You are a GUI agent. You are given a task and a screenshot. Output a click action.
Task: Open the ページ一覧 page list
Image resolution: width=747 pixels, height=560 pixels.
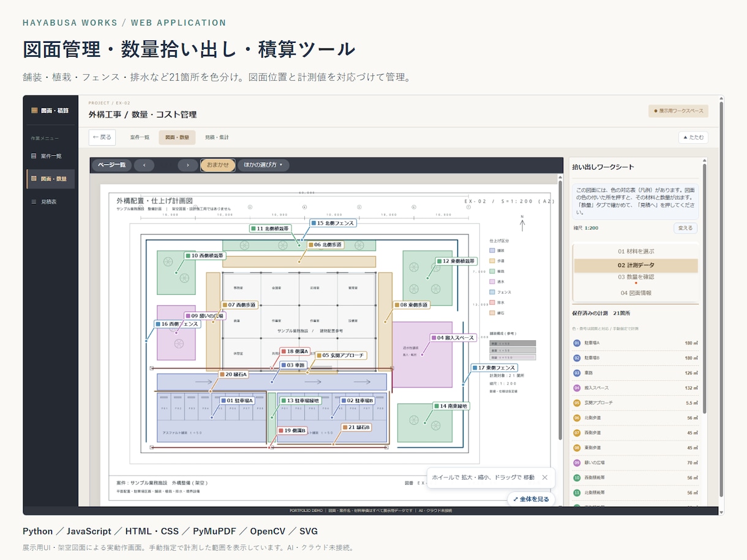pyautogui.click(x=111, y=165)
